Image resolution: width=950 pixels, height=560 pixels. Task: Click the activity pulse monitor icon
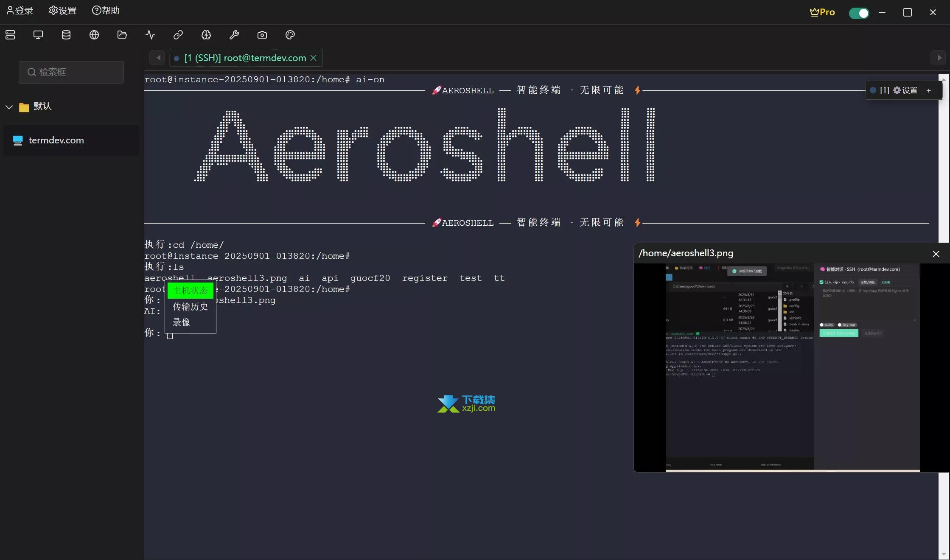pos(150,35)
